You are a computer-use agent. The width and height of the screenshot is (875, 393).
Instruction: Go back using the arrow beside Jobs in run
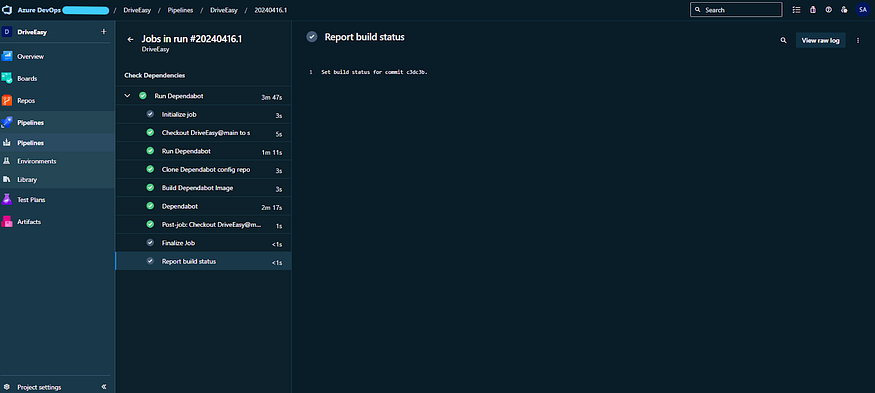point(131,39)
